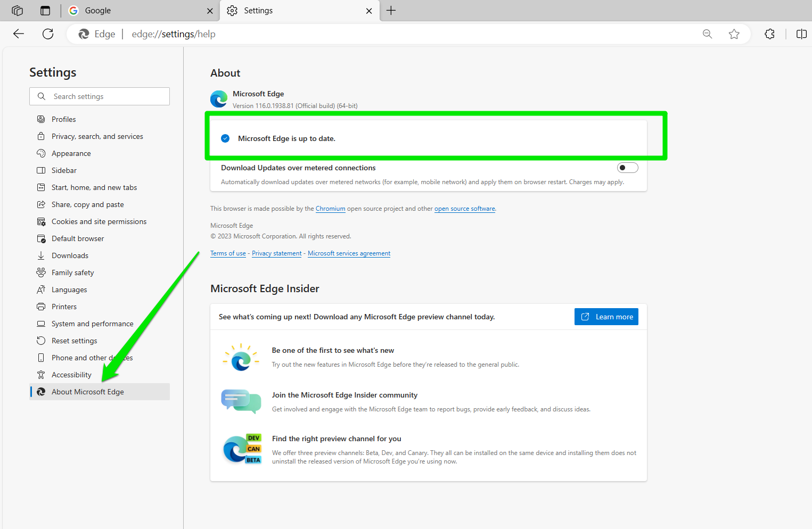Reload the page with refresh icon
Image resolution: width=812 pixels, height=529 pixels.
click(x=48, y=34)
